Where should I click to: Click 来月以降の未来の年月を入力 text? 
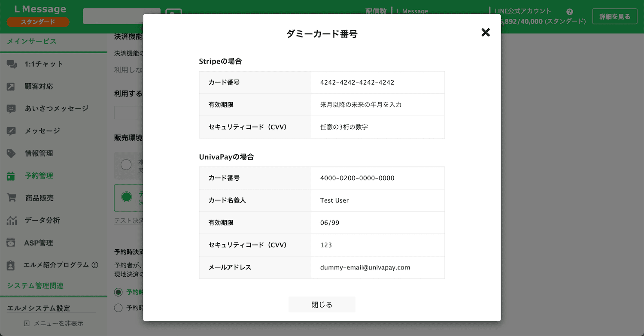coord(361,105)
